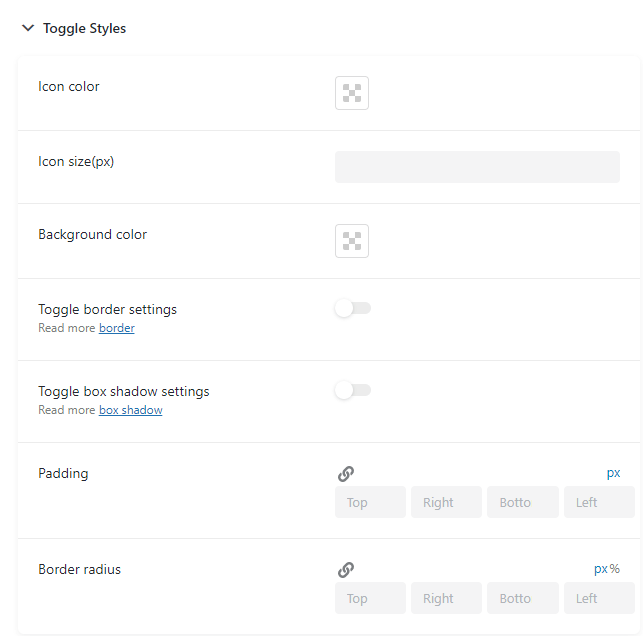Viewport: 643px width, 636px height.
Task: Open the Background color picker swatch
Action: (352, 241)
